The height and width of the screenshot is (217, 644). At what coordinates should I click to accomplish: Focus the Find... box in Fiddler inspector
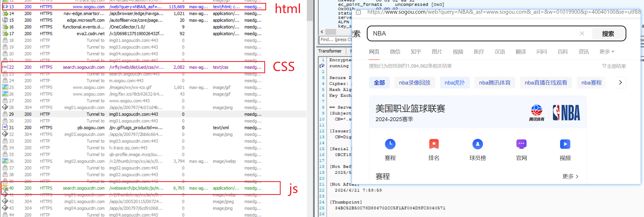pyautogui.click(x=335, y=40)
